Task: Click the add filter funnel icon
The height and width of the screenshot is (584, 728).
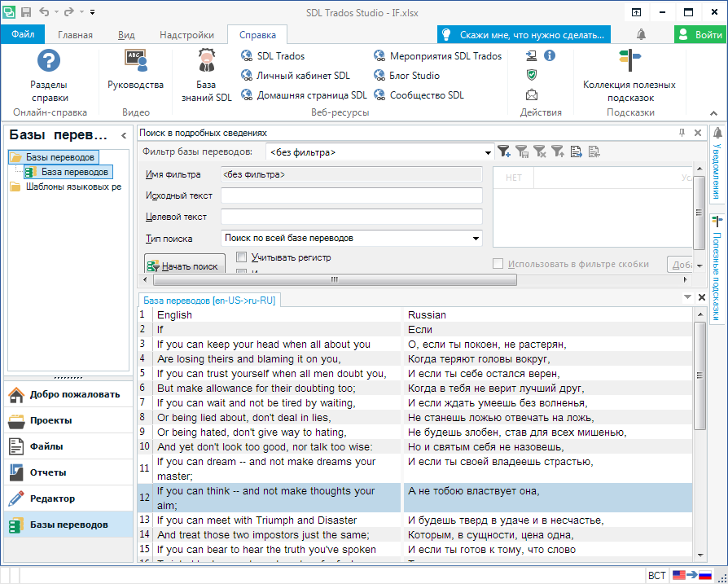Action: [504, 151]
